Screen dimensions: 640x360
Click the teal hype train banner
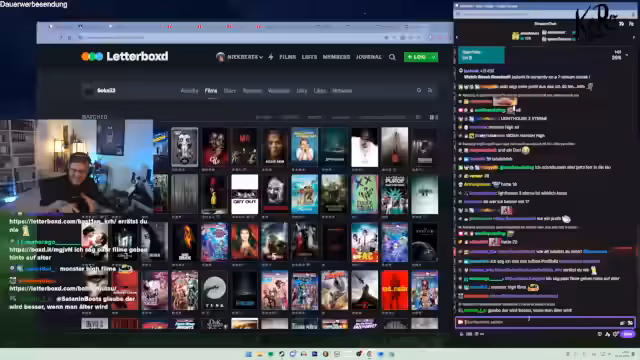(x=481, y=55)
